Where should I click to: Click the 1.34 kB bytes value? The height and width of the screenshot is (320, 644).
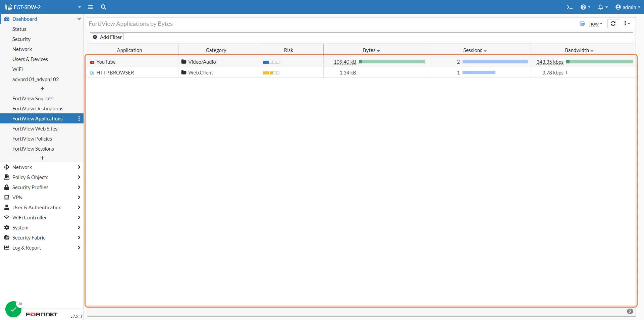pyautogui.click(x=348, y=72)
